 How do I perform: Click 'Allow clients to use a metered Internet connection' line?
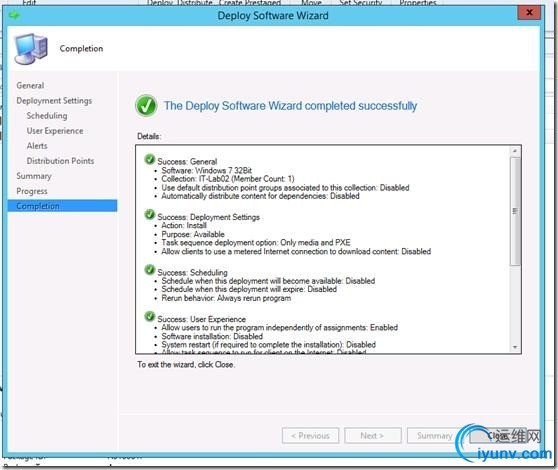click(296, 251)
